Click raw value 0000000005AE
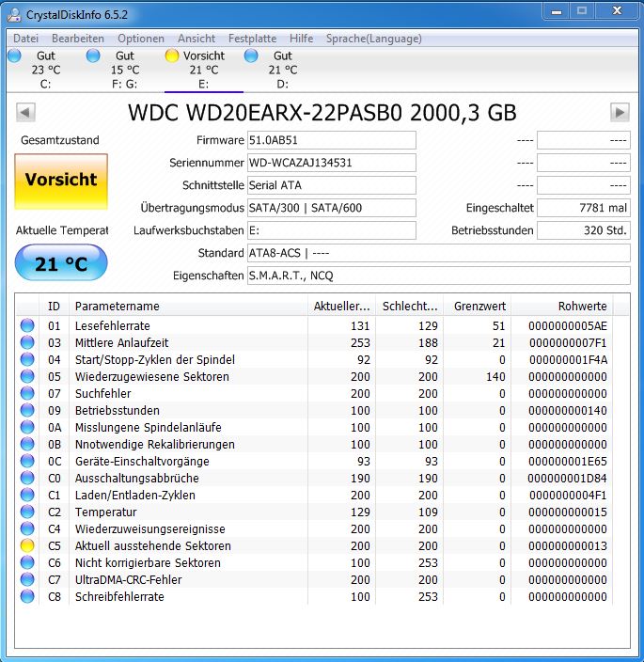Image resolution: width=644 pixels, height=662 pixels. tap(568, 325)
